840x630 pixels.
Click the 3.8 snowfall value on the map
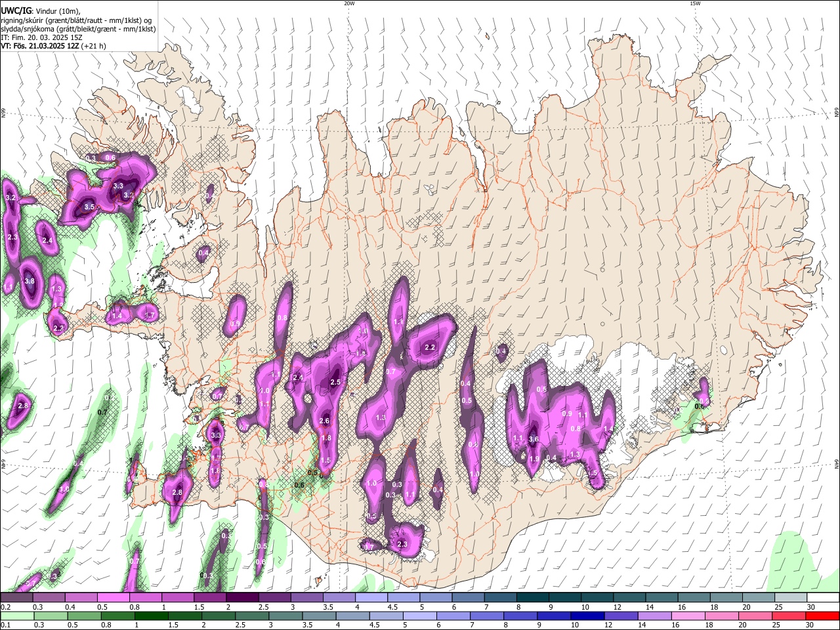coord(30,281)
